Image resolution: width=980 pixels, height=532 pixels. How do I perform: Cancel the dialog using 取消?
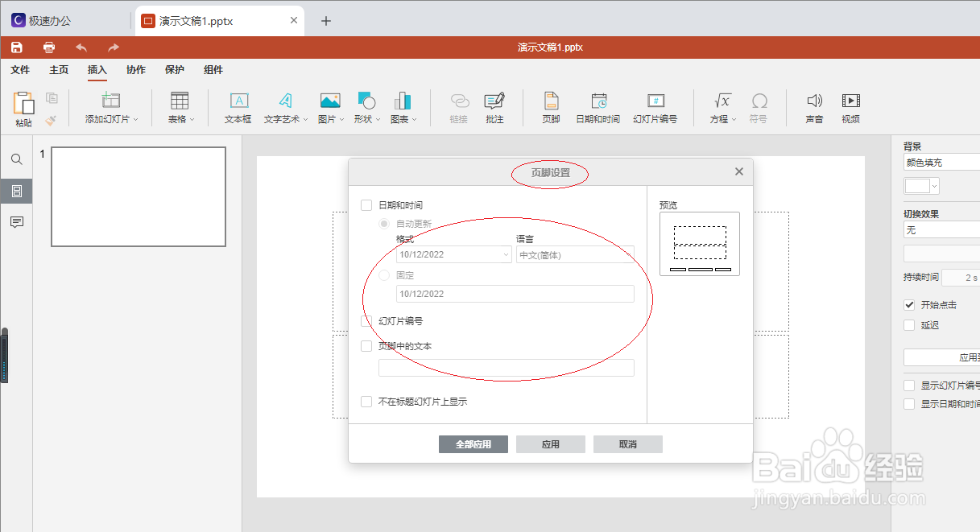coord(627,443)
